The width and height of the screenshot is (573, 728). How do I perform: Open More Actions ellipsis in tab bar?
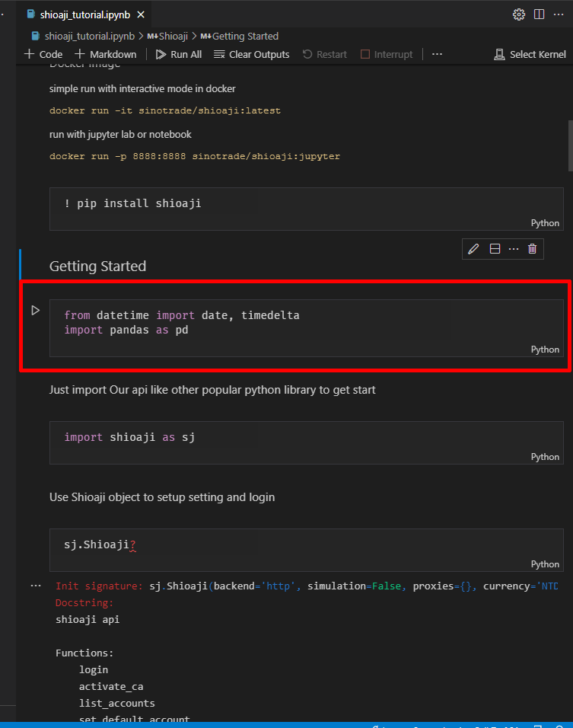(559, 14)
